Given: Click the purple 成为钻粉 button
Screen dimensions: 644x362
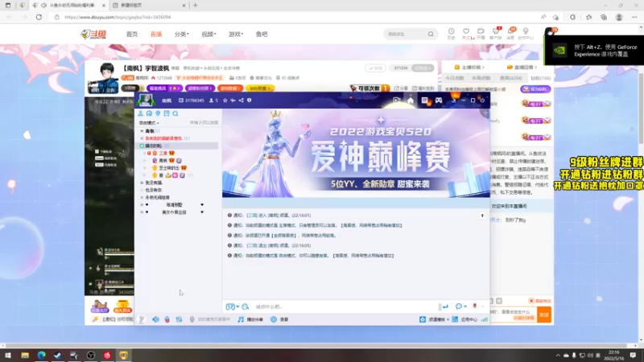Looking at the screenshot, I should (x=535, y=89).
